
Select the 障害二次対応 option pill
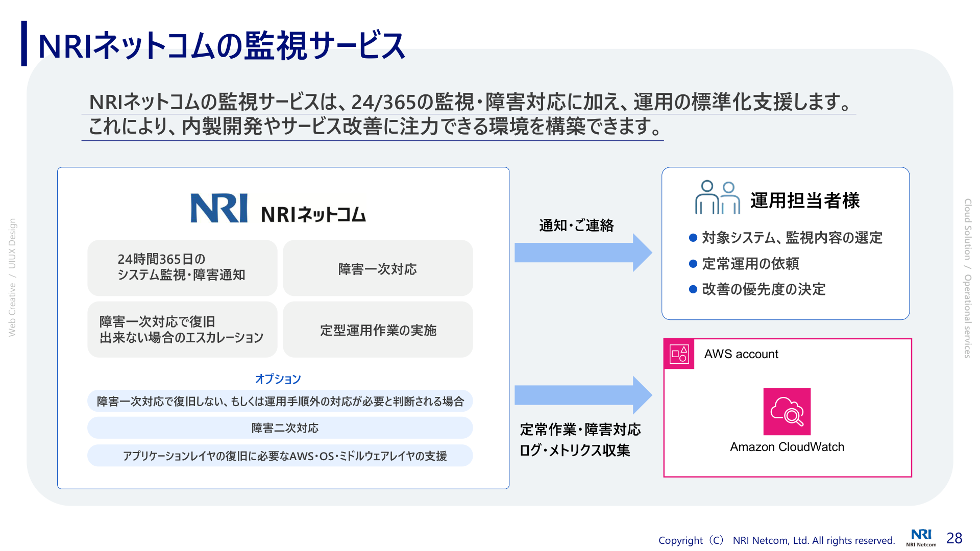click(x=280, y=428)
